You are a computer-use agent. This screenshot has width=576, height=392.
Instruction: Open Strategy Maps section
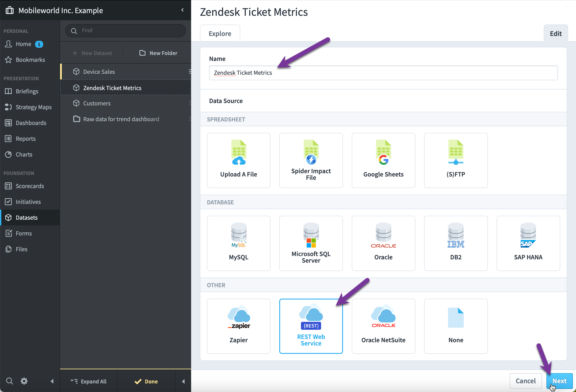point(30,107)
